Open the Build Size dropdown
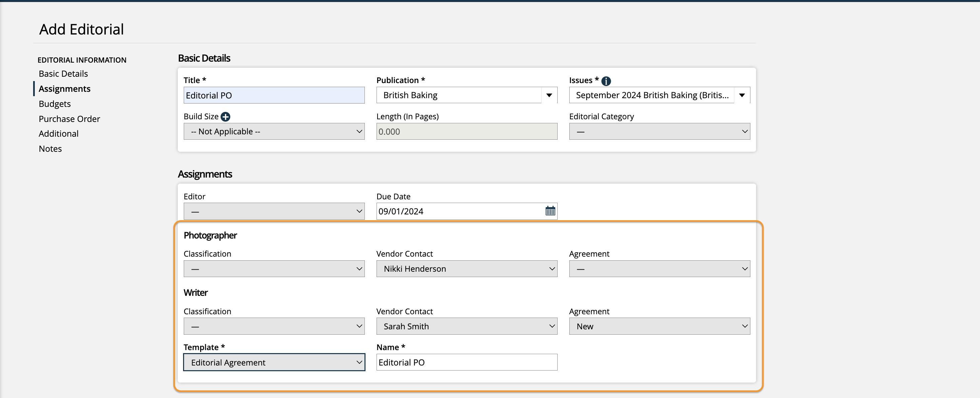The image size is (980, 398). click(x=274, y=131)
